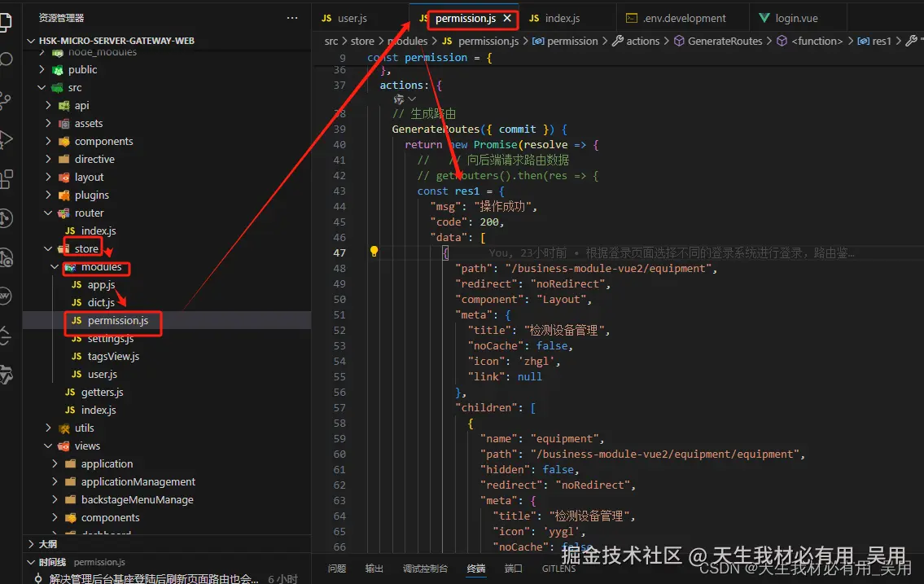The image size is (924, 584).
Task: Click line number 47 in the gutter
Action: coord(339,252)
